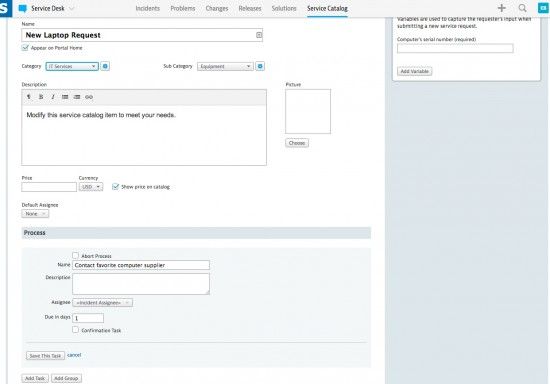Insert unordered list in description

click(65, 97)
